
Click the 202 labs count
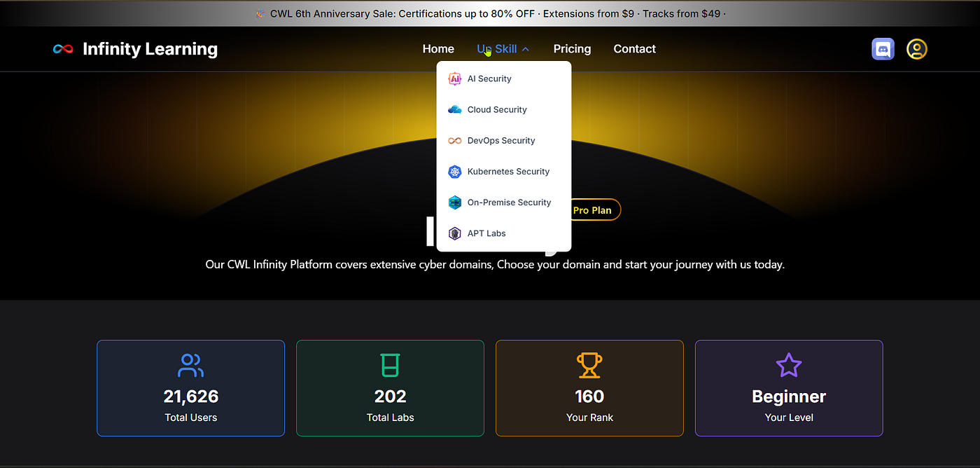pyautogui.click(x=390, y=397)
